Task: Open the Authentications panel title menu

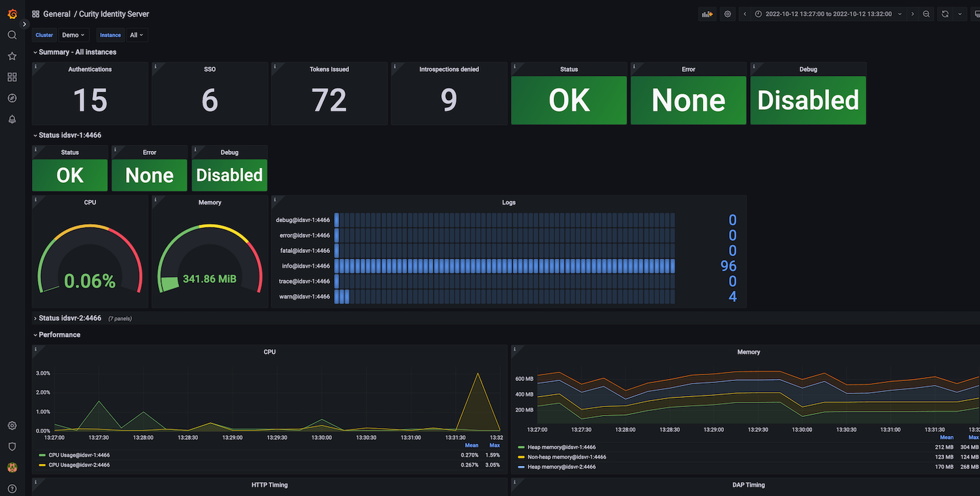Action: pos(90,69)
